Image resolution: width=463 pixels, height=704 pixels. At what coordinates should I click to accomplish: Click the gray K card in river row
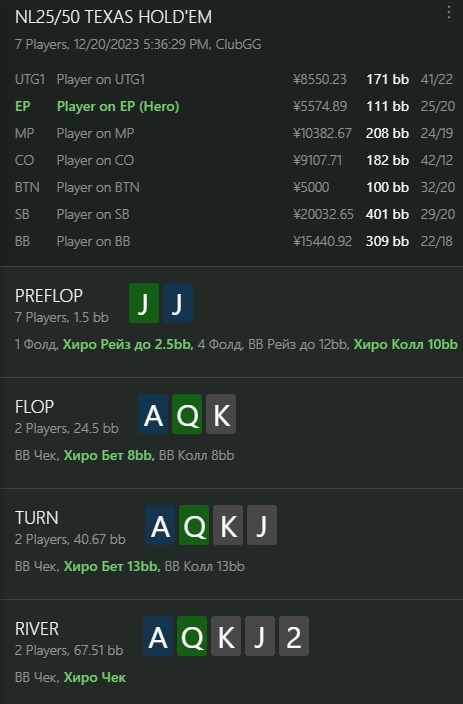tap(226, 636)
